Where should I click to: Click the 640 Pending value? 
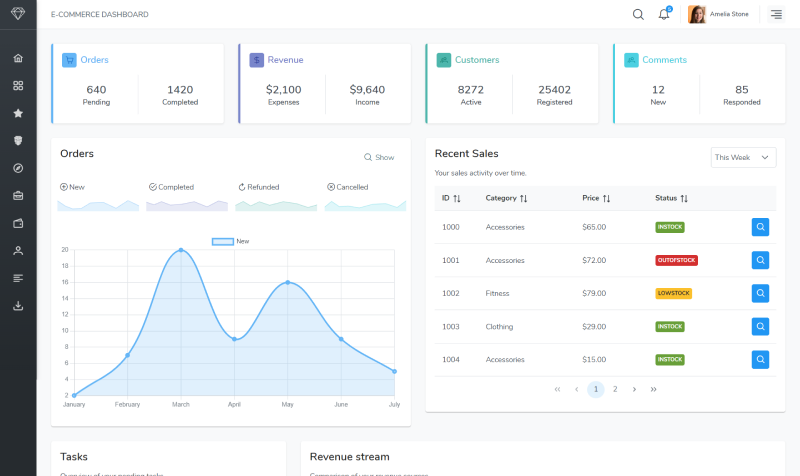96,90
